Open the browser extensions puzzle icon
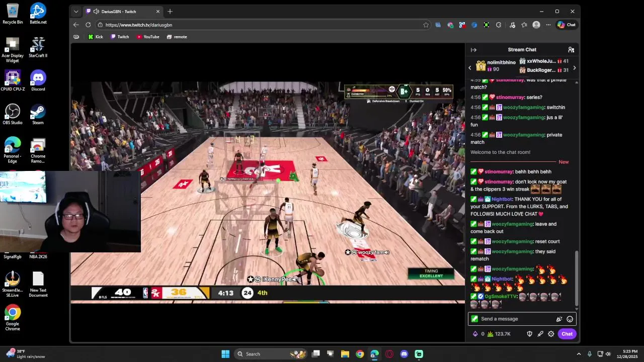 click(499, 25)
